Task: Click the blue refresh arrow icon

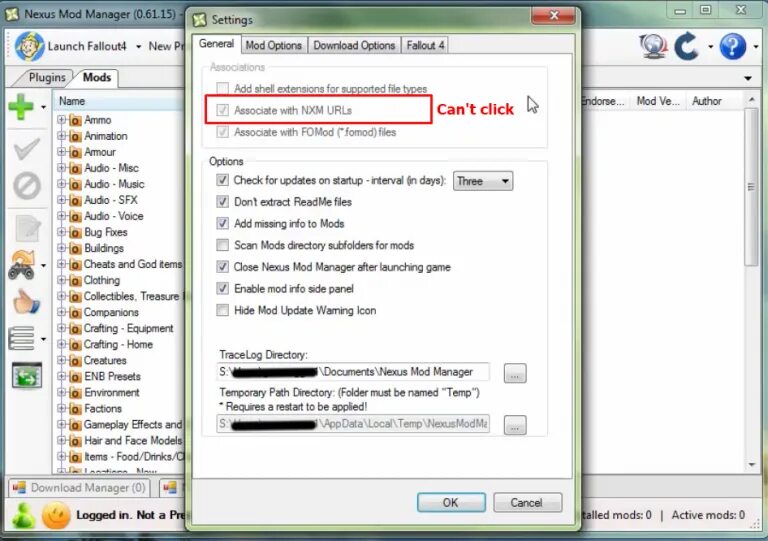Action: coord(686,47)
